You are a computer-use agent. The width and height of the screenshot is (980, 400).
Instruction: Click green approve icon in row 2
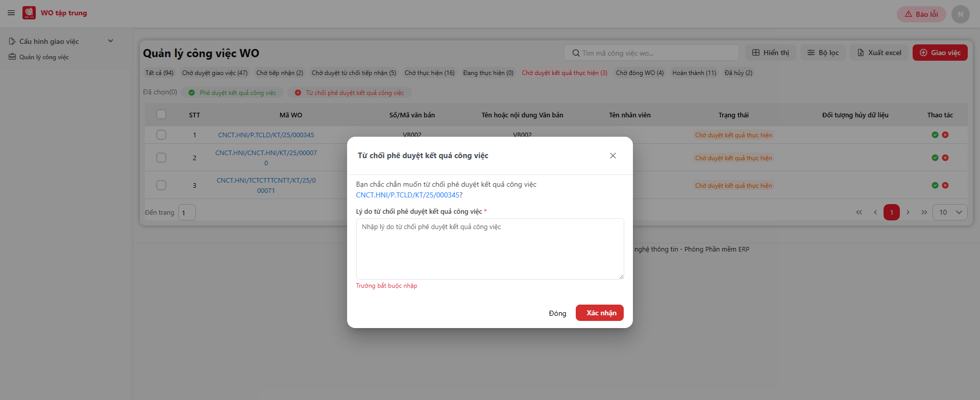pyautogui.click(x=935, y=158)
